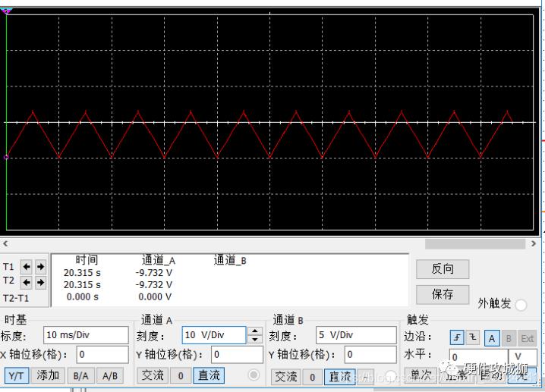This screenshot has width=545, height=392.
Task: Decrease Channel A scale with down spinner
Action: [x=255, y=339]
